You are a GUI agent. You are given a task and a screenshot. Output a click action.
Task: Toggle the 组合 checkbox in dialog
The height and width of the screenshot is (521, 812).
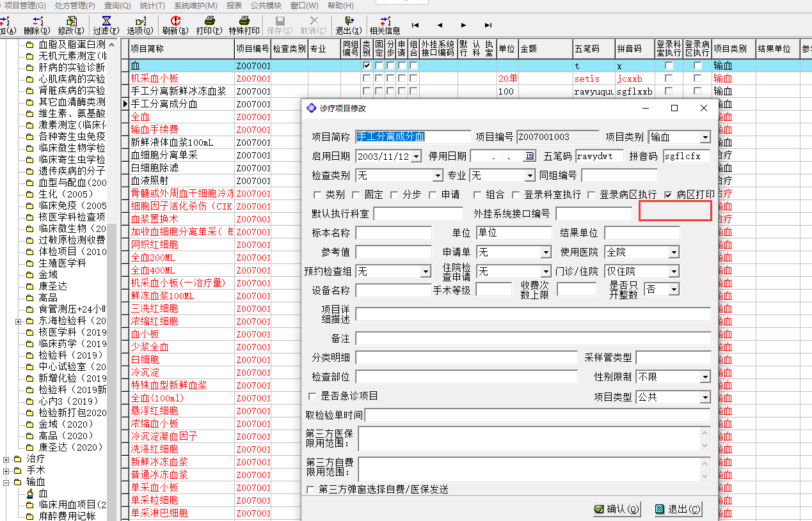click(477, 194)
